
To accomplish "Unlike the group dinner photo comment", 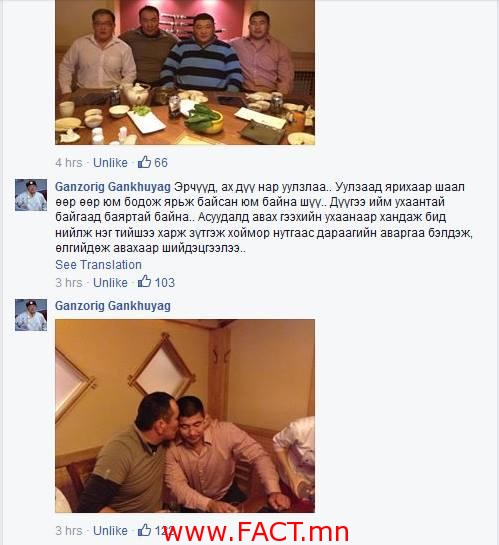I will pos(110,163).
